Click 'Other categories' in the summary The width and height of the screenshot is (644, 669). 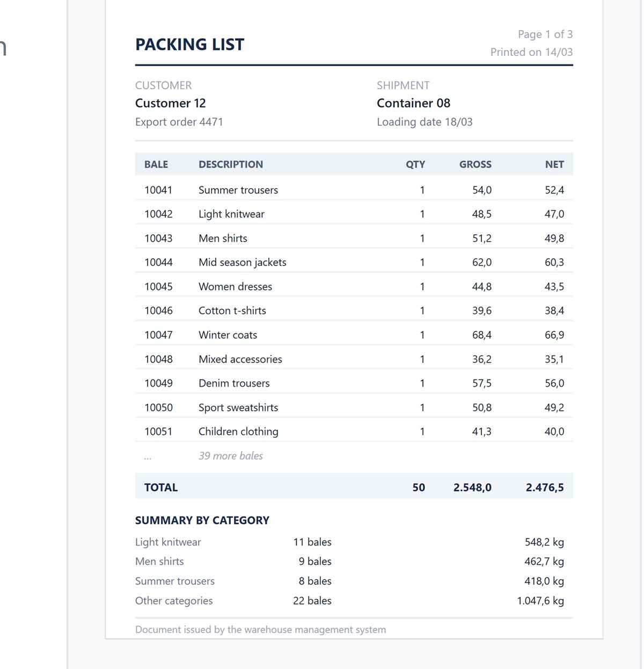coord(174,601)
